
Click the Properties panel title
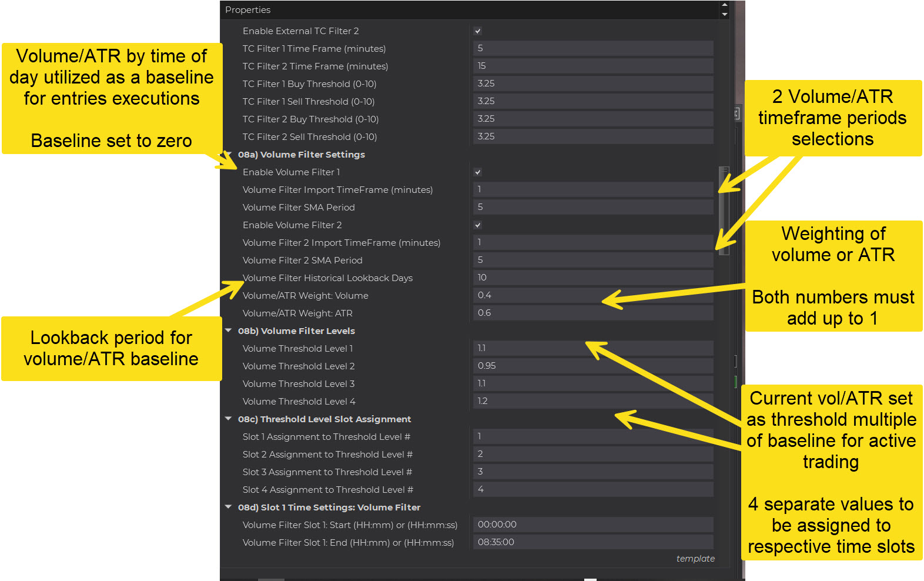[x=247, y=10]
